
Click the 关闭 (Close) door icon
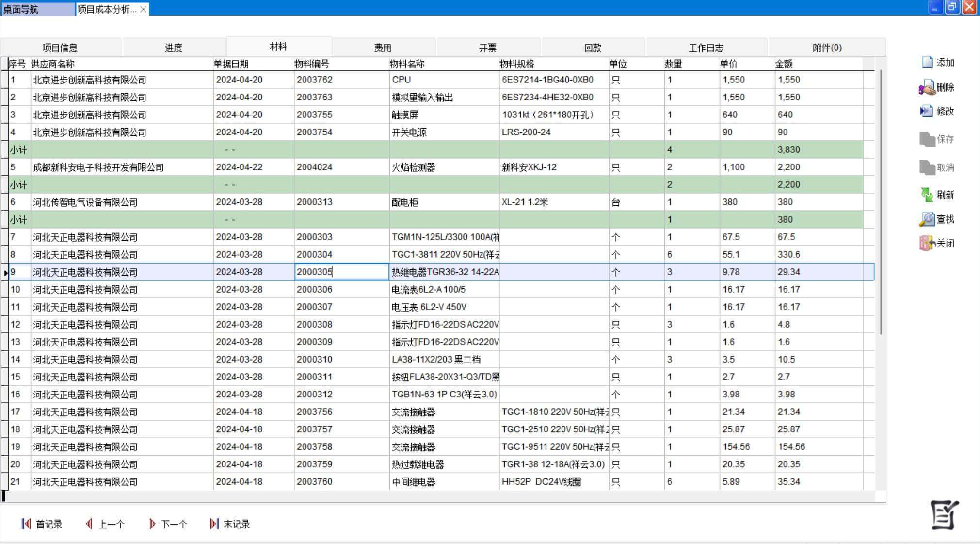(927, 243)
